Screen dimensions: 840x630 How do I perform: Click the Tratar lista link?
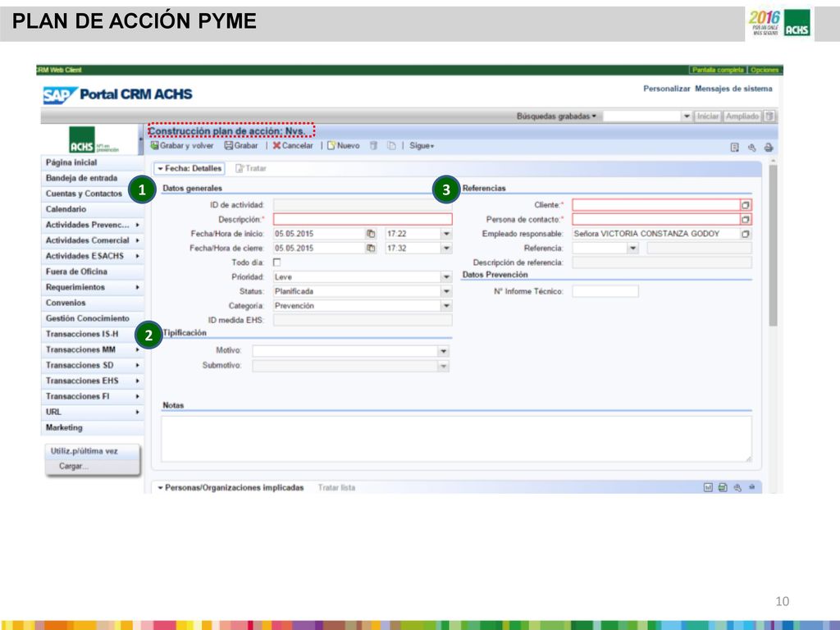[x=336, y=487]
